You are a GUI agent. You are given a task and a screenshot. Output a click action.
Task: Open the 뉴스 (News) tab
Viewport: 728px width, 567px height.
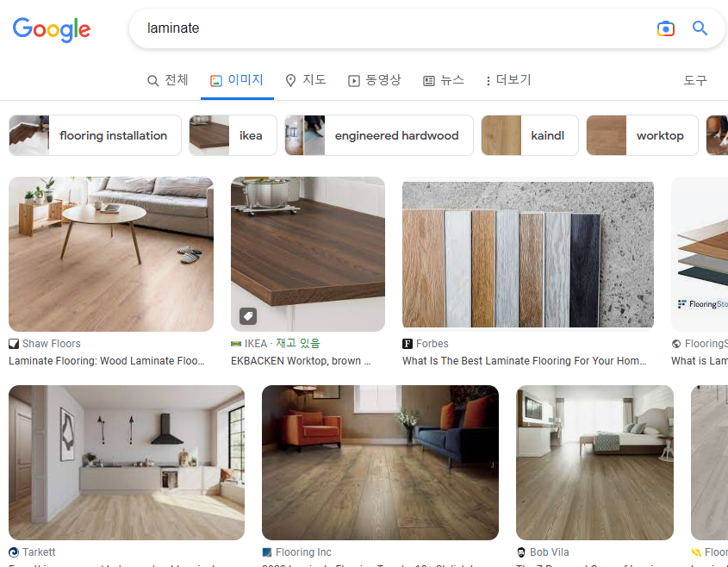coord(444,80)
